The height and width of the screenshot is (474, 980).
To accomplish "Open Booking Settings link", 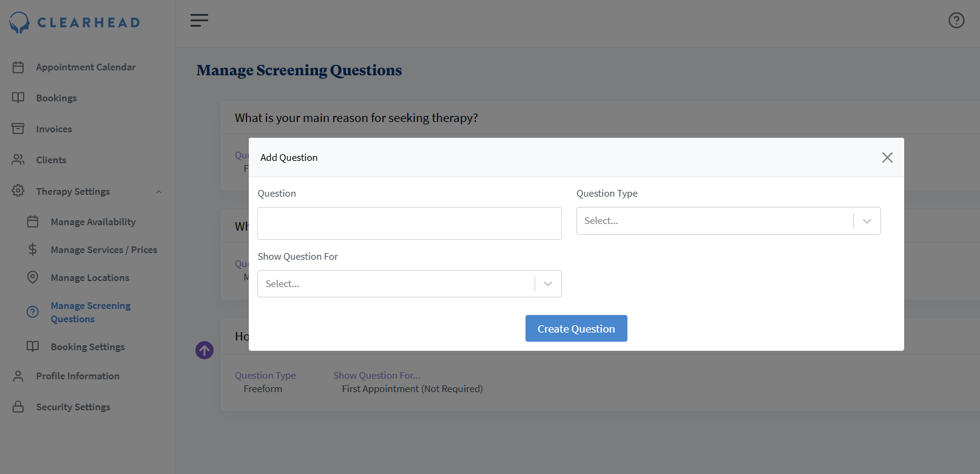I will pyautogui.click(x=87, y=347).
